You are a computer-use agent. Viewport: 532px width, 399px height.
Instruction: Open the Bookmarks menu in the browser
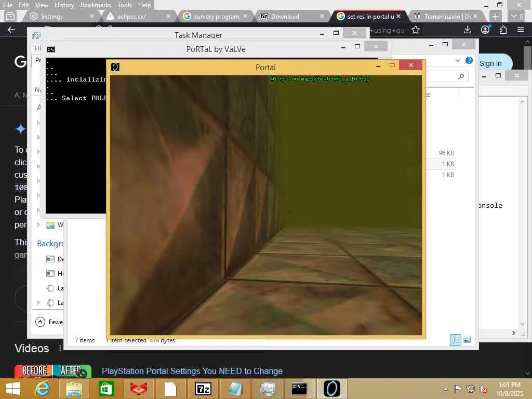(x=96, y=5)
